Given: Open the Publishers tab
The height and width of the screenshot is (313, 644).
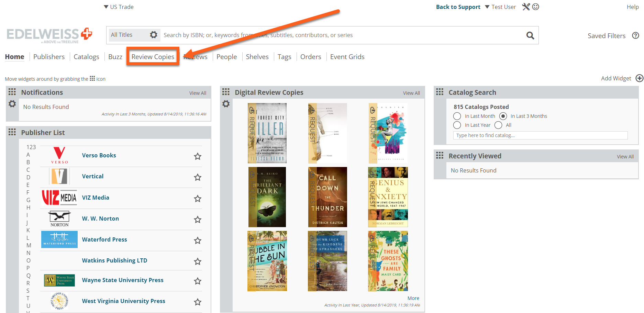Looking at the screenshot, I should (49, 57).
